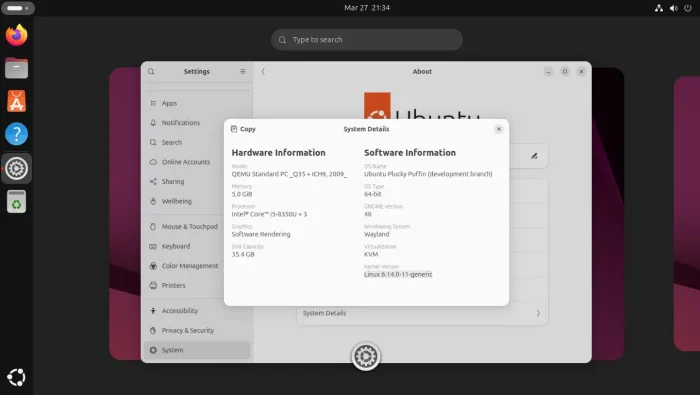Open the Settings hamburger menu

(243, 71)
